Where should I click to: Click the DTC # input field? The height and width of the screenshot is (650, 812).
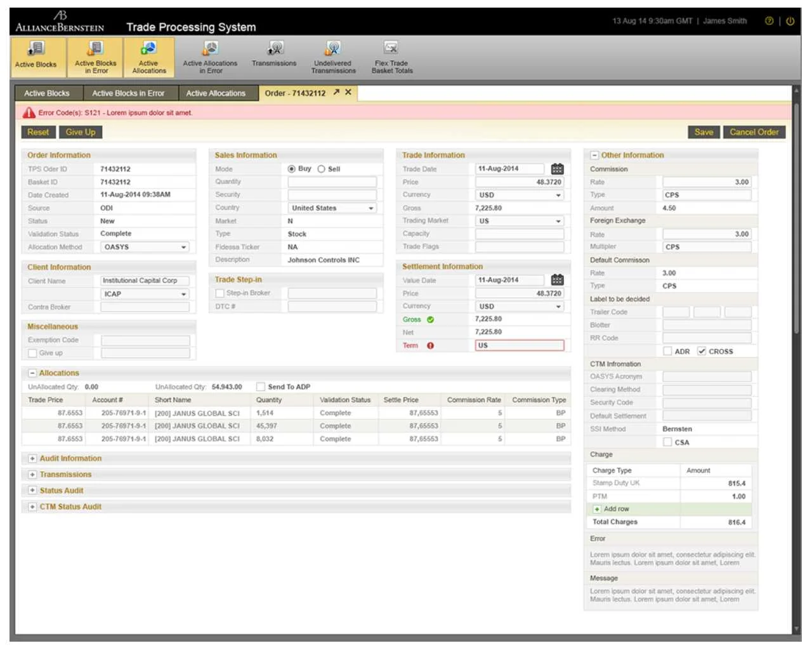(x=332, y=307)
